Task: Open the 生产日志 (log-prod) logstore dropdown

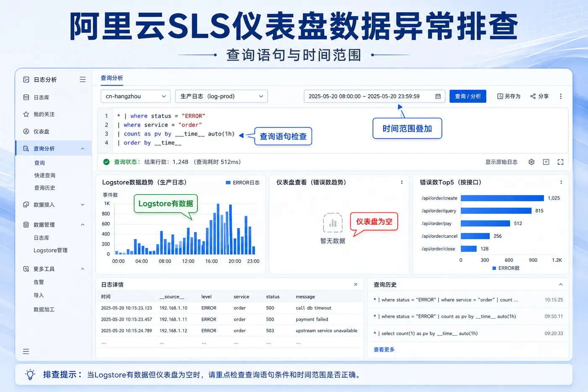Action: coord(221,96)
